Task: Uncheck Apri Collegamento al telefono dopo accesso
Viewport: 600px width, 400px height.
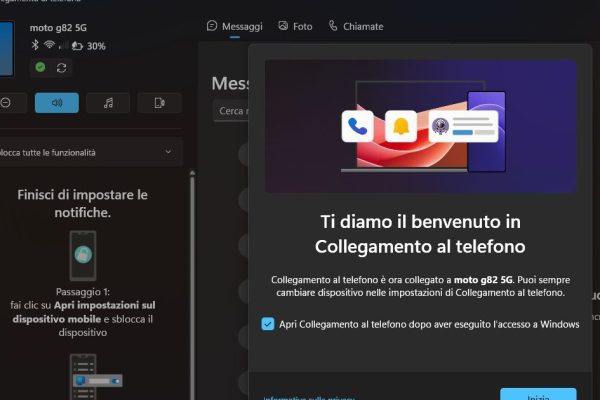Action: coord(268,324)
